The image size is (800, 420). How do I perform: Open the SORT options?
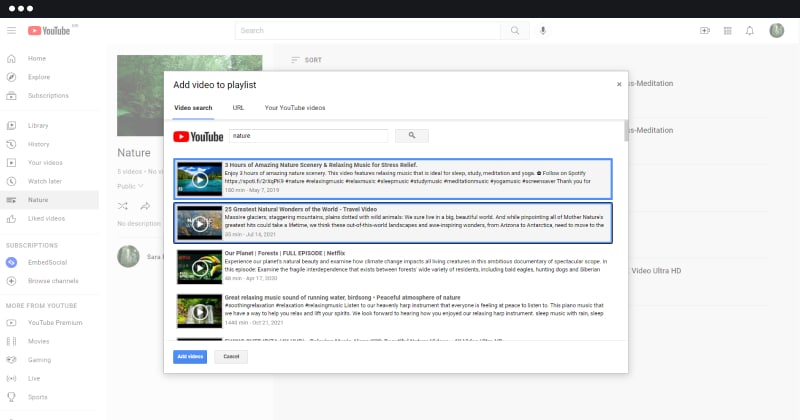pos(306,60)
